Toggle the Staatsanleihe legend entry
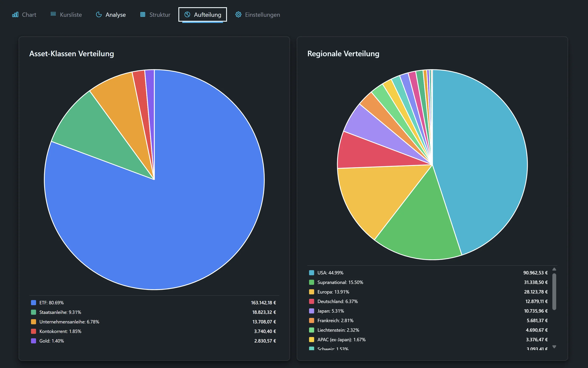This screenshot has height=368, width=588. coord(60,312)
